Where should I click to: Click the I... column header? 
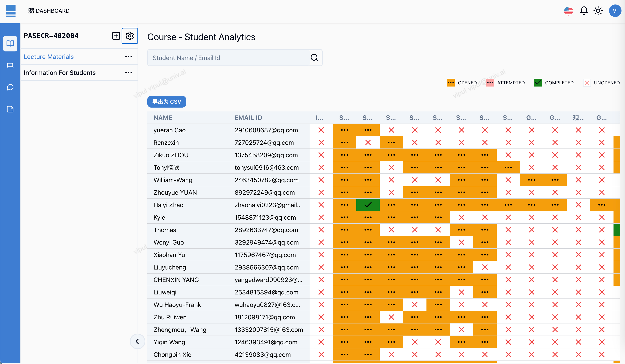[x=320, y=118]
